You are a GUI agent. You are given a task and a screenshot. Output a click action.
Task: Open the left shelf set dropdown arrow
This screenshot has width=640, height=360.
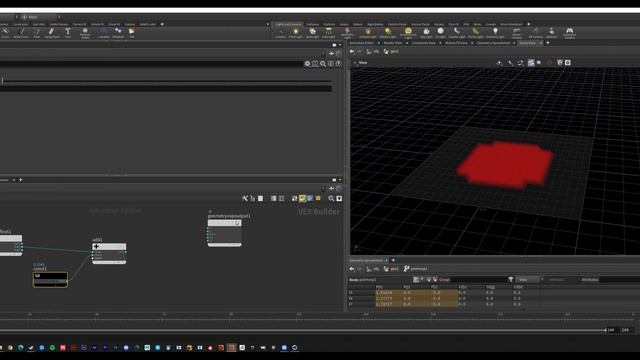[x=268, y=24]
